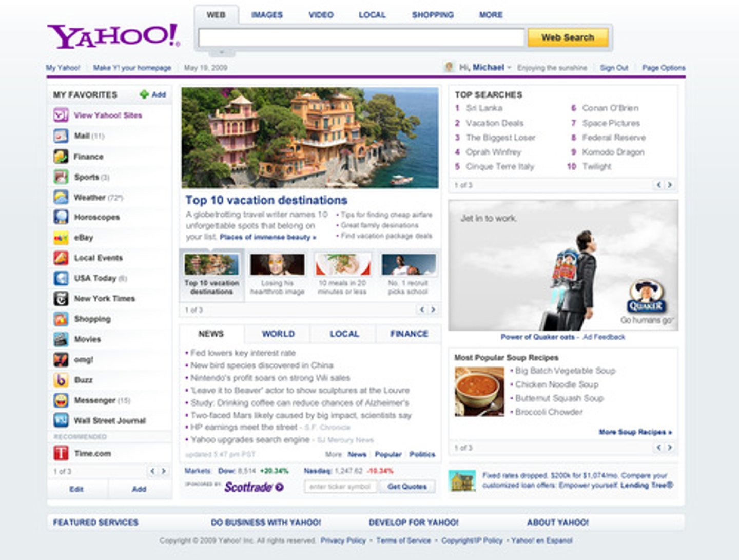Open Privacy Policy footer link

point(343,540)
